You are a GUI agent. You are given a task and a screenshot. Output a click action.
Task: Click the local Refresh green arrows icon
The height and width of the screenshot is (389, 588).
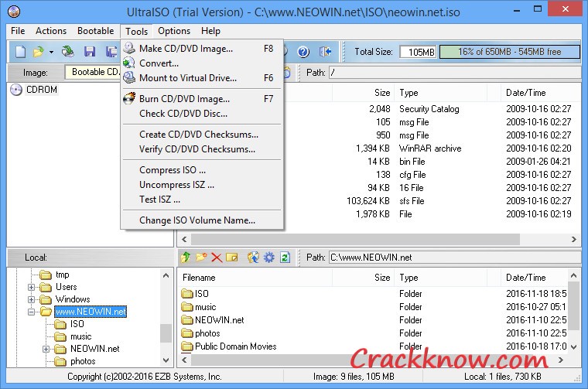(285, 258)
